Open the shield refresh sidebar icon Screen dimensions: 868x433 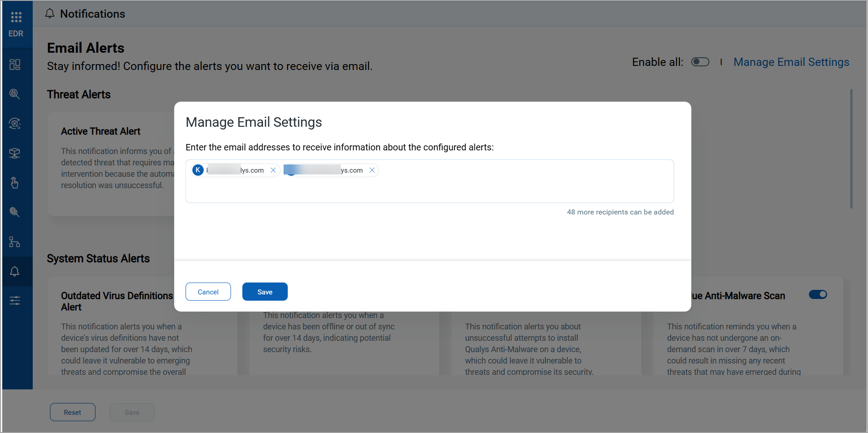15,124
